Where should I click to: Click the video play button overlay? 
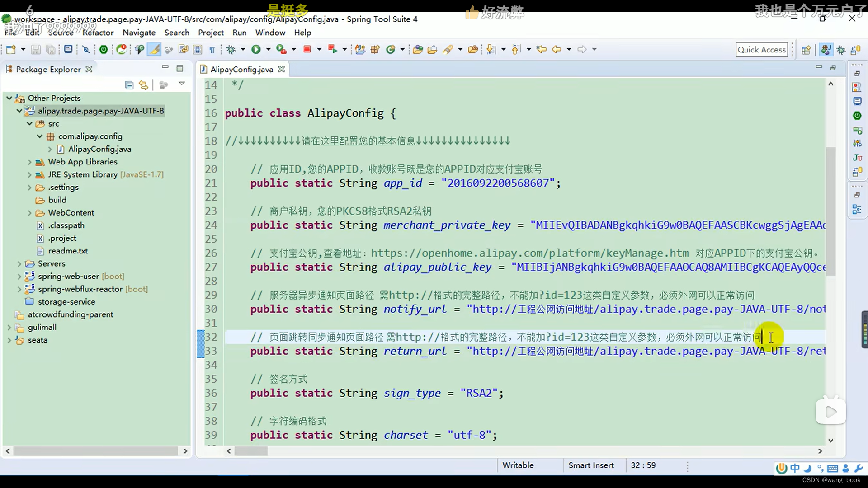pos(830,412)
